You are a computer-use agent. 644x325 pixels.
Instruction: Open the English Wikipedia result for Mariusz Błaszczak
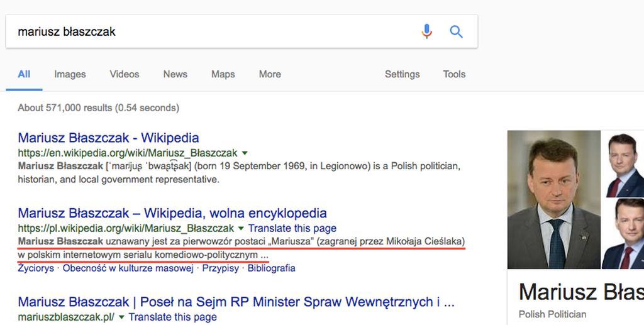[108, 138]
